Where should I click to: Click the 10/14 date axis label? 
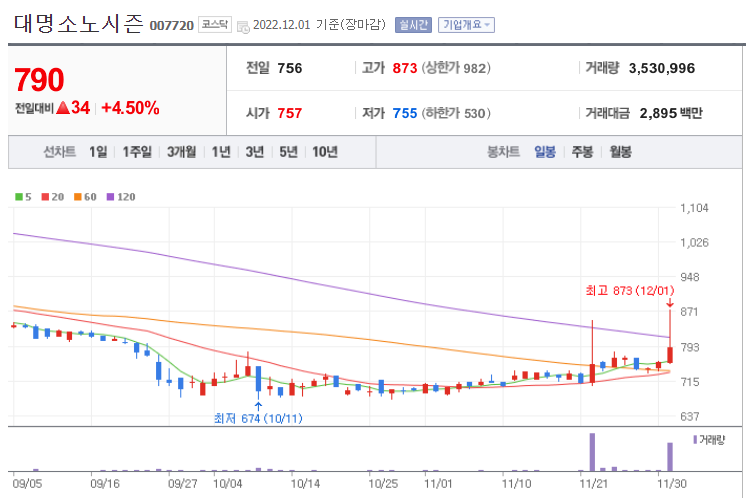pyautogui.click(x=305, y=484)
